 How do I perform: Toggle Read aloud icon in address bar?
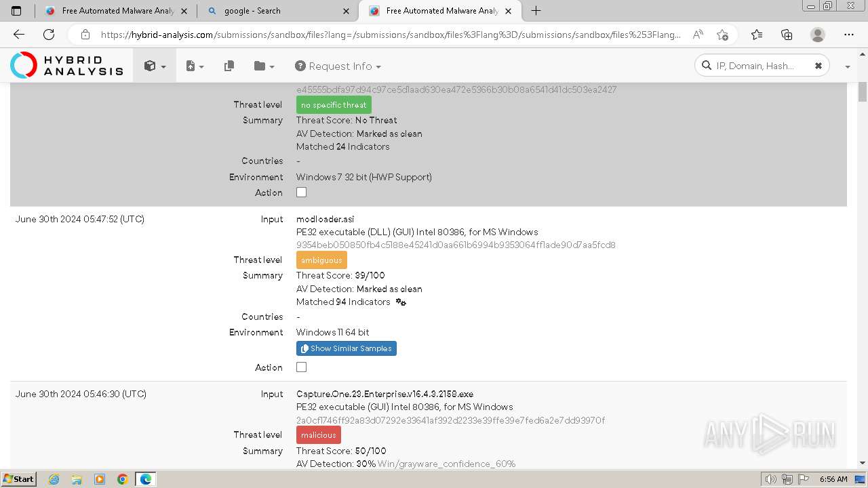tap(698, 35)
